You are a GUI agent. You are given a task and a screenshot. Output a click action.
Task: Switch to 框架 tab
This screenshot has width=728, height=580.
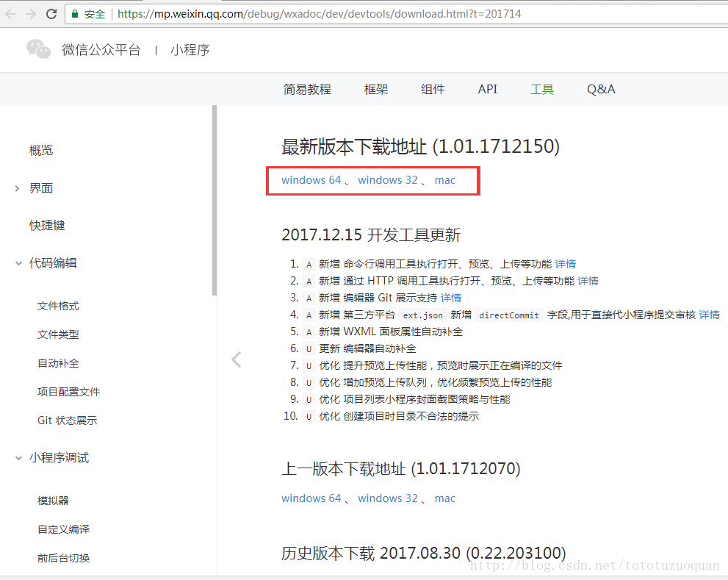point(376,89)
